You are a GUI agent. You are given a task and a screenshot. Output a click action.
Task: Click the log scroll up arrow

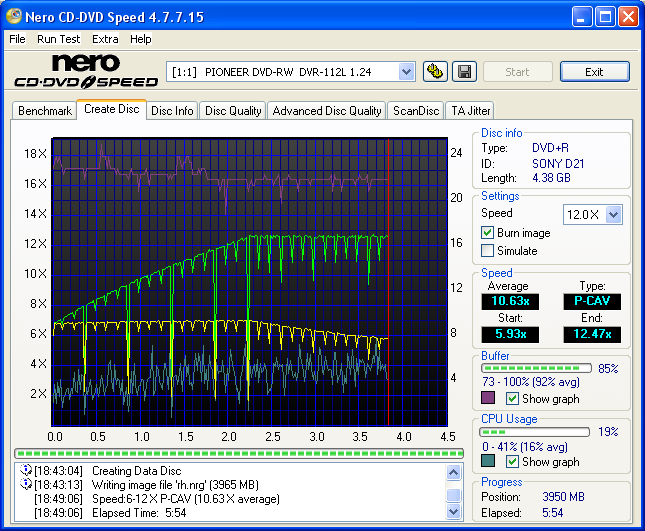coord(453,472)
